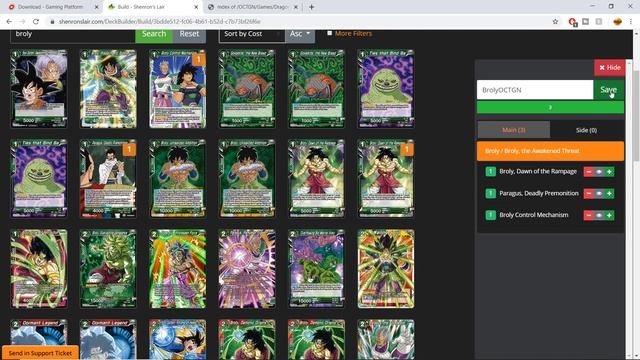
Task: Click cost badge beside Broly, Dawn of the Rampage
Action: pos(490,171)
